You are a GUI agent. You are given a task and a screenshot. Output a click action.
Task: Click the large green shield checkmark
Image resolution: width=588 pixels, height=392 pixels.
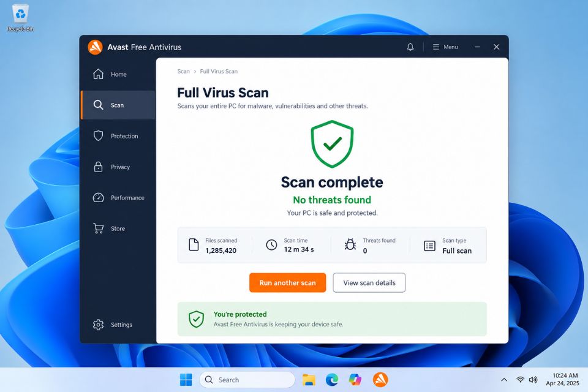(x=332, y=144)
